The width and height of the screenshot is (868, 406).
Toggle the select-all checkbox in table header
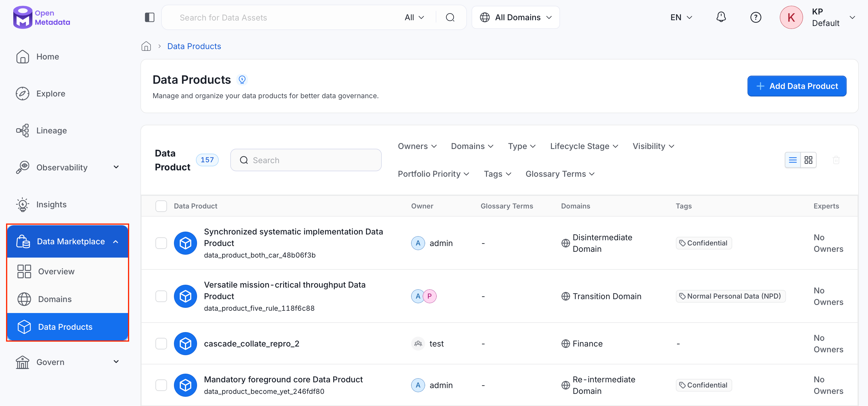(161, 206)
